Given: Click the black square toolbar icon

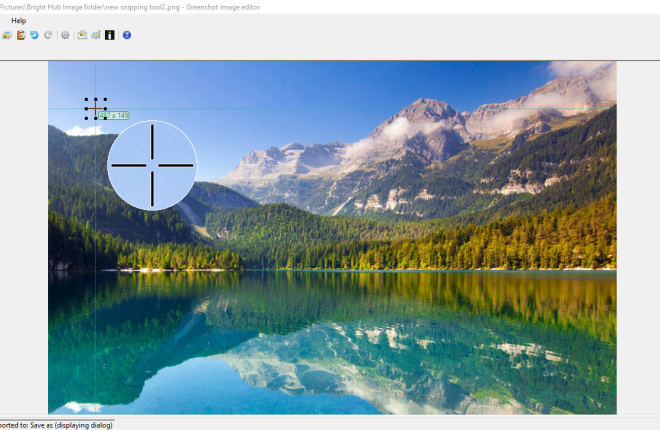Looking at the screenshot, I should pyautogui.click(x=109, y=35).
